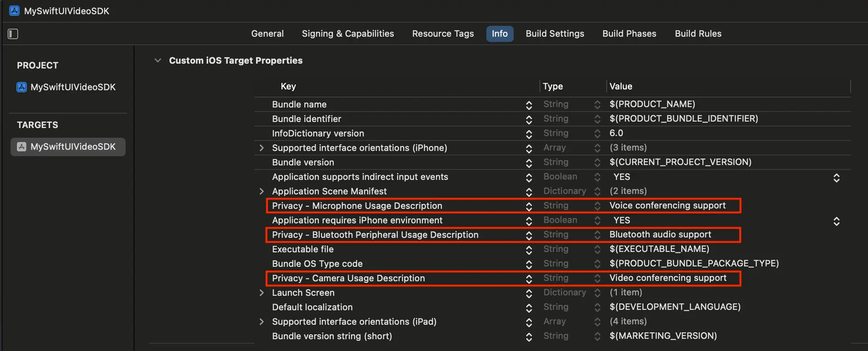The width and height of the screenshot is (868, 351).
Task: Expand Application Scene Manifest row
Action: tap(261, 192)
